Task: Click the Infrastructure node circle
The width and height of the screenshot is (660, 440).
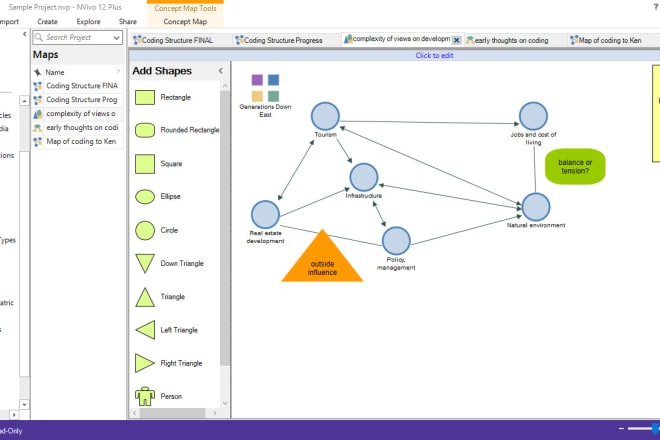Action: pyautogui.click(x=364, y=177)
